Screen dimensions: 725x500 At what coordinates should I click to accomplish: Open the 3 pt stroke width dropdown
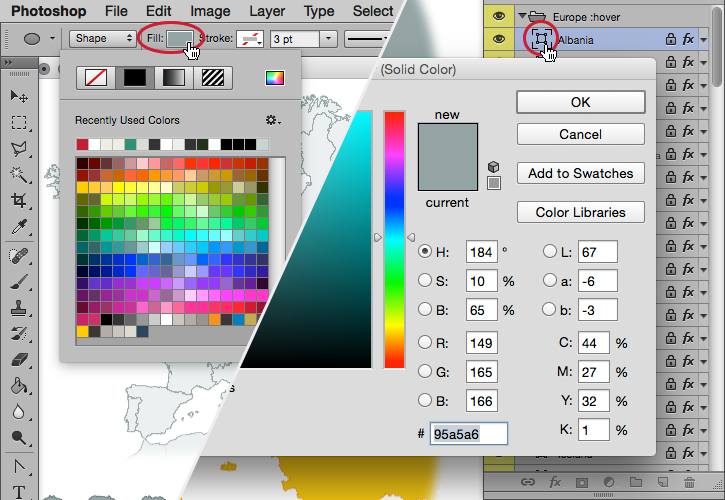(x=328, y=38)
